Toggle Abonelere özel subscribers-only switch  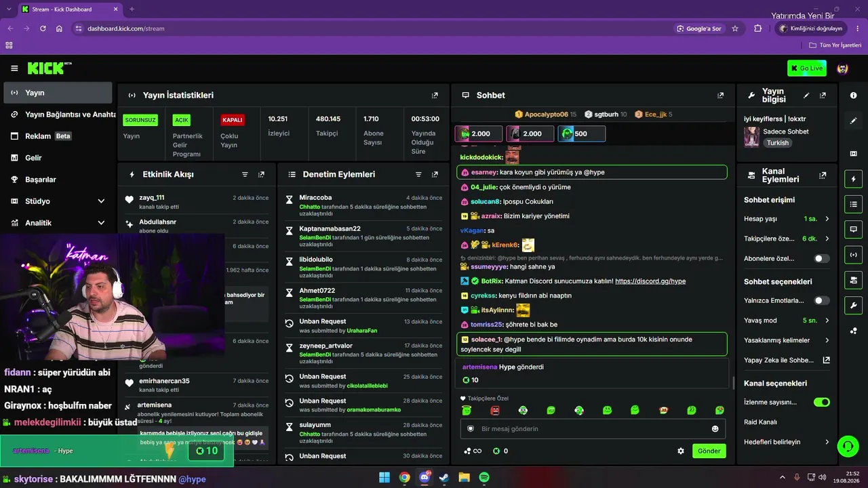point(821,258)
